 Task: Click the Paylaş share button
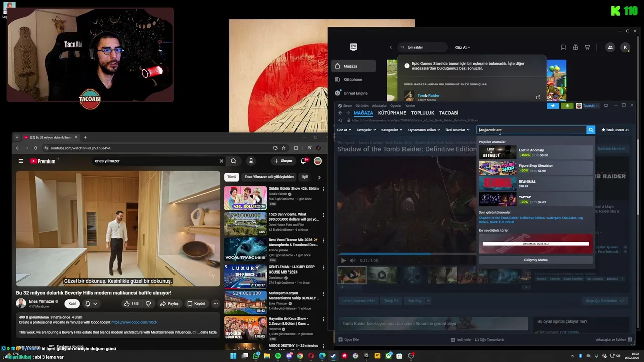[x=169, y=304]
